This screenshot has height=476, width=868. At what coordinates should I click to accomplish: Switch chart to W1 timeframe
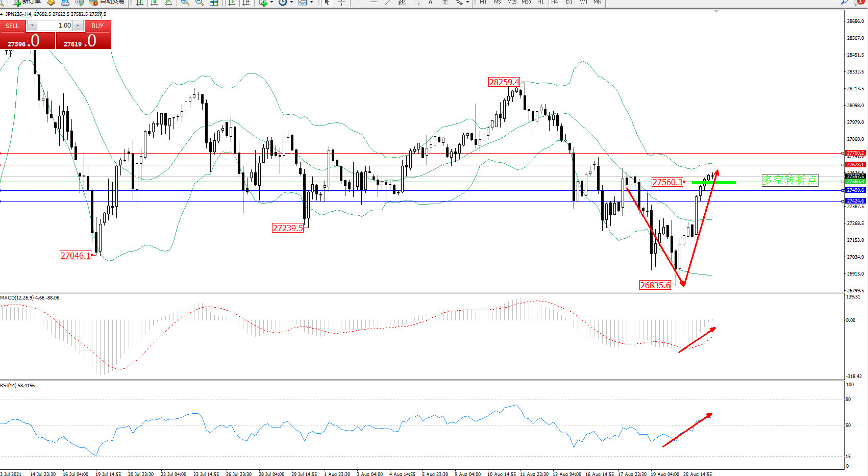click(x=583, y=3)
